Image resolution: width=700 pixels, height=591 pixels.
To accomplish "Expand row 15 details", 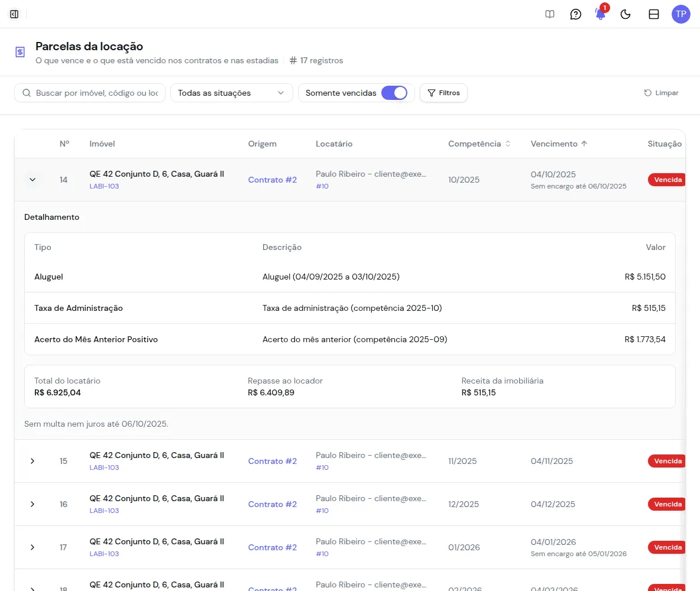I will click(32, 461).
